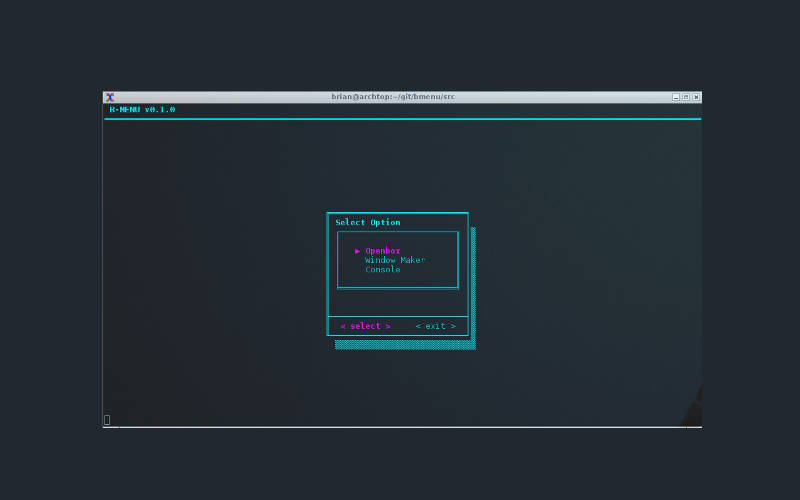Click the < exit > button
Viewport: 800px width, 500px height.
436,326
